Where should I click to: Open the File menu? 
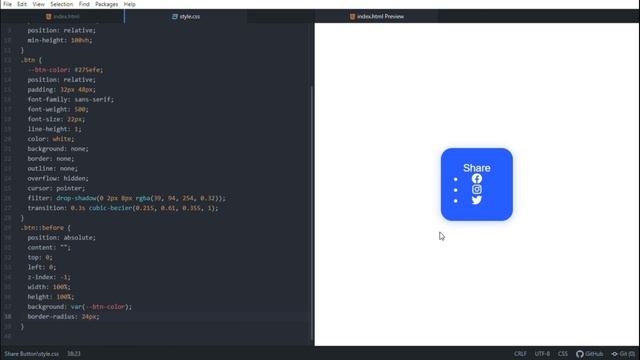tap(7, 4)
